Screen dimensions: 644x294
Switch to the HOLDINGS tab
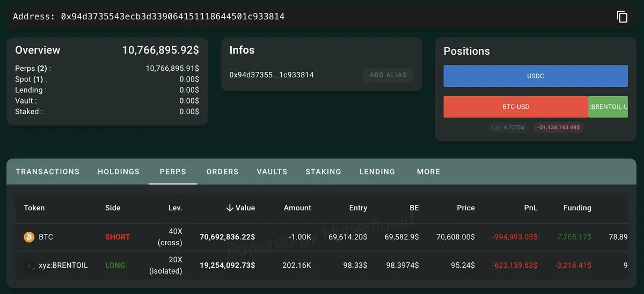119,172
